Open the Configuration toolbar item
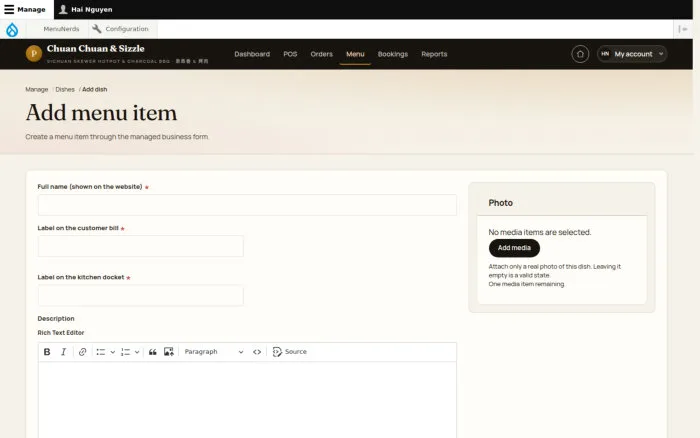Image resolution: width=700 pixels, height=438 pixels. pyautogui.click(x=120, y=29)
